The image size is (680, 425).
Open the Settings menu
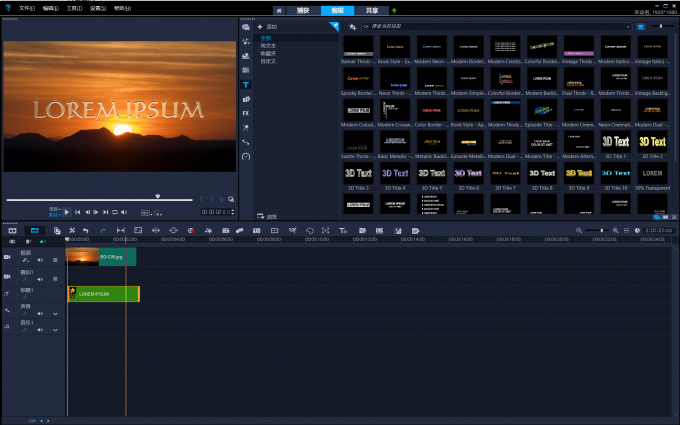(x=98, y=8)
